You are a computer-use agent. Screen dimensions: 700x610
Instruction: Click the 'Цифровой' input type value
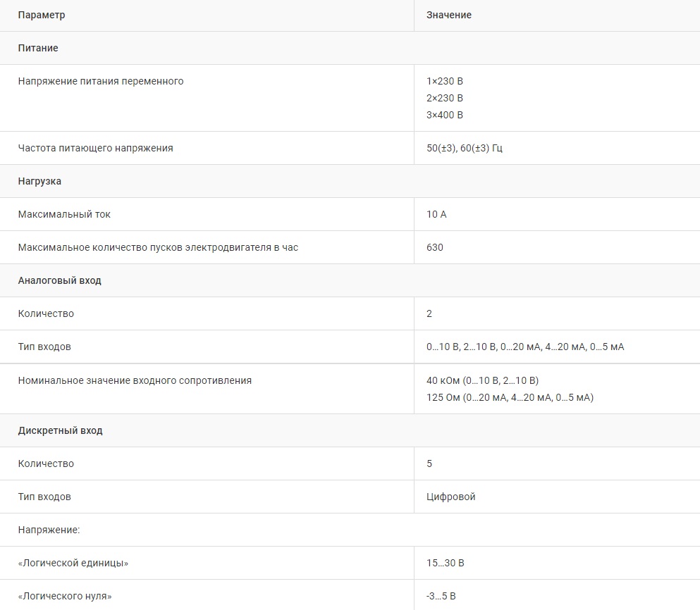tap(451, 497)
